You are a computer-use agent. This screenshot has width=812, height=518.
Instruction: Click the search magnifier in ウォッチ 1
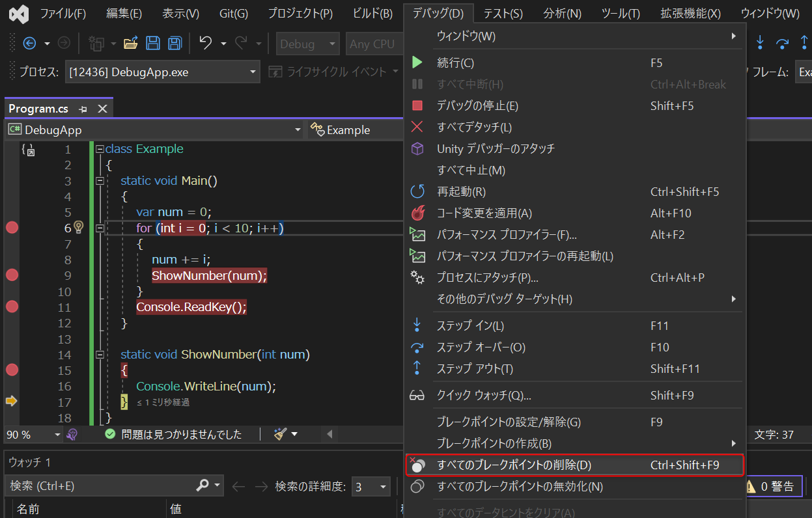point(202,485)
